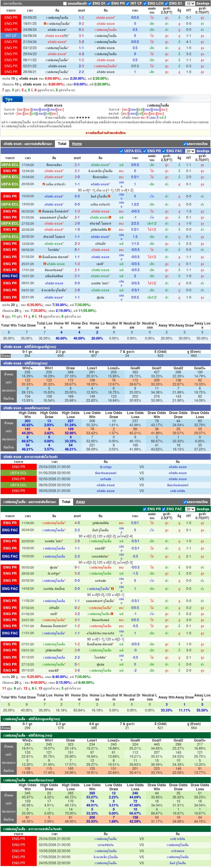Click the 55.56% Away Loss value for West Ham
Screen dimensions: 211x868
[x=202, y=710]
